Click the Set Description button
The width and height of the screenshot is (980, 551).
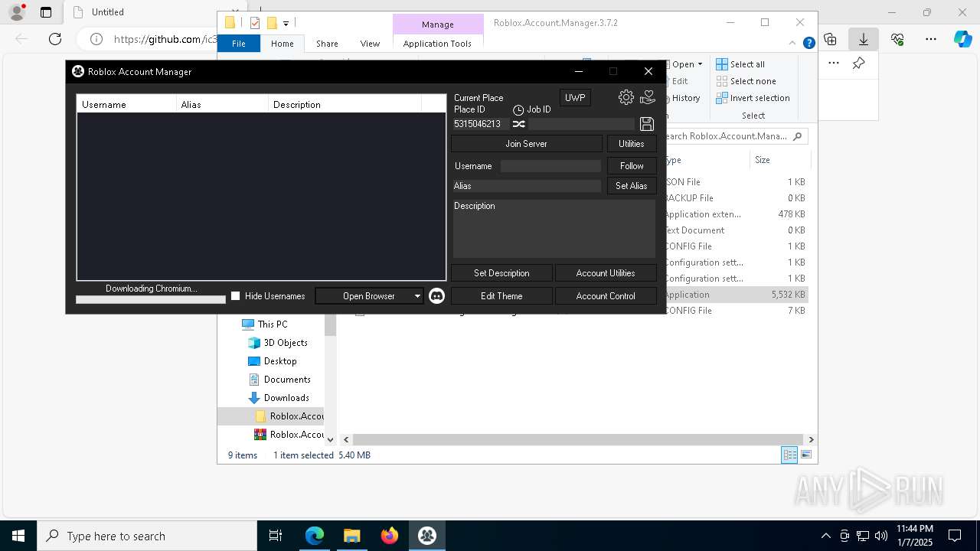(x=501, y=273)
